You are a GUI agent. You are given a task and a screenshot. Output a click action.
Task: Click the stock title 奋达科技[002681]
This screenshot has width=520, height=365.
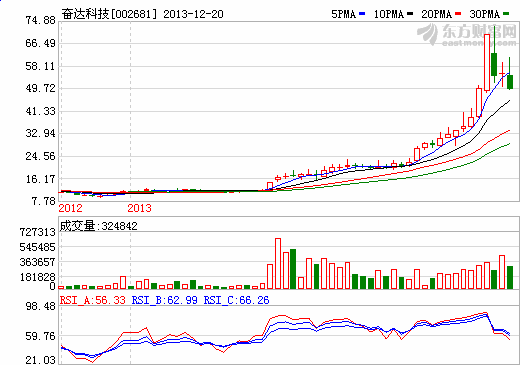click(x=109, y=14)
